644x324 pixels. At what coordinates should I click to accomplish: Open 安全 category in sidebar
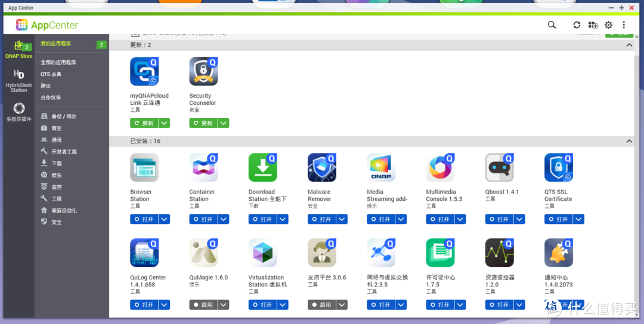point(51,222)
